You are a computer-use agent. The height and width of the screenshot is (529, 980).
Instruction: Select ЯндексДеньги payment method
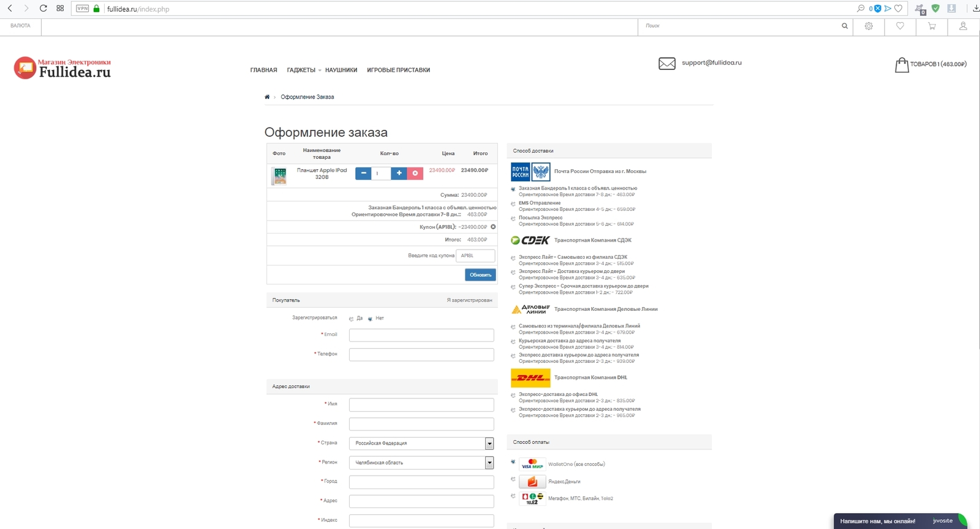513,479
